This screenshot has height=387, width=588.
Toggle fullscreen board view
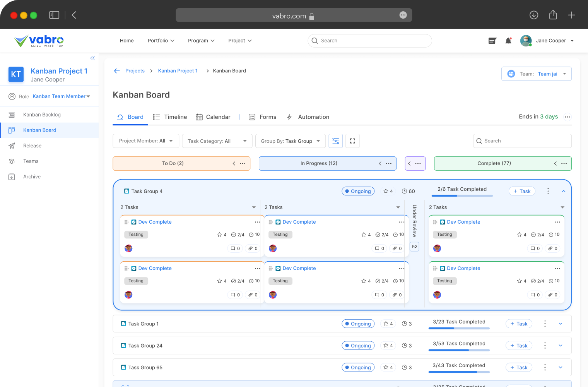pos(352,141)
